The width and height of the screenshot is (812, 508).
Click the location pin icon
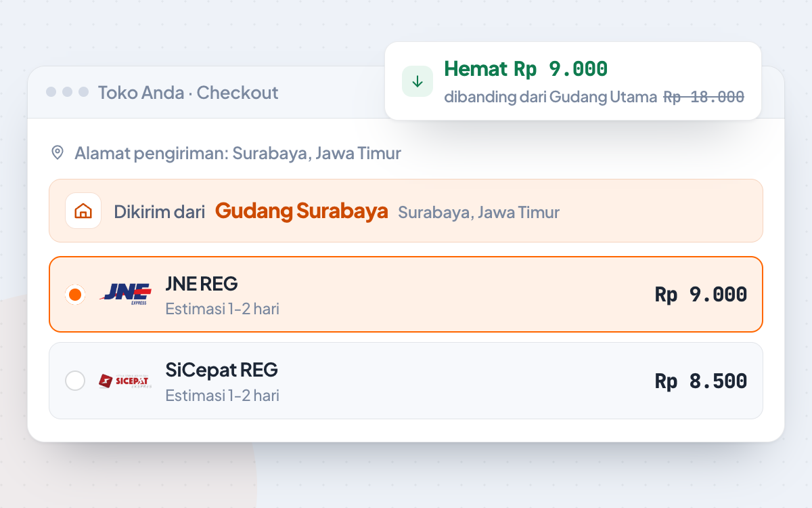click(x=58, y=152)
